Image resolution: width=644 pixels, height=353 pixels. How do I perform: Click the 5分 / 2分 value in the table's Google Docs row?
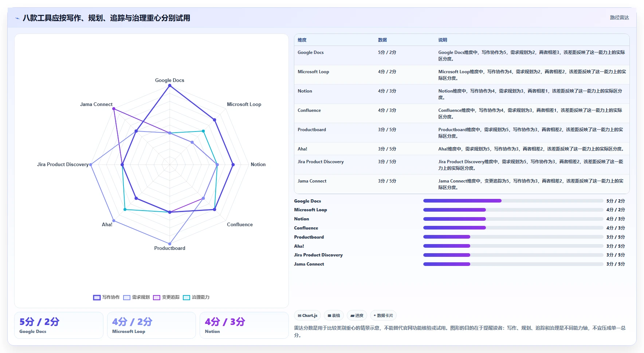pos(387,52)
